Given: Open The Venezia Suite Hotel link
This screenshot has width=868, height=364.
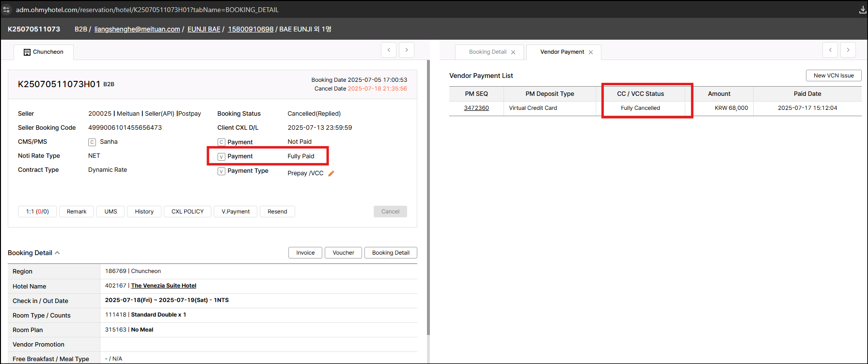Looking at the screenshot, I should 163,286.
